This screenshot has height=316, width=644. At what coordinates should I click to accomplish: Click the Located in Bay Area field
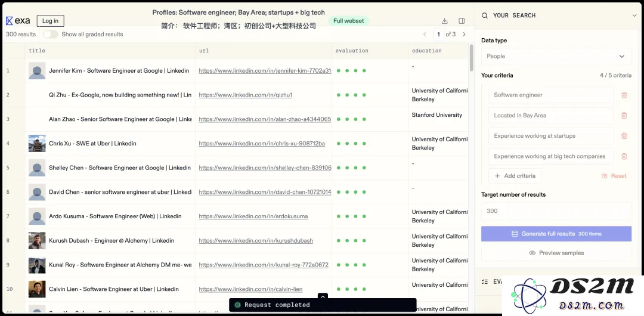click(551, 116)
